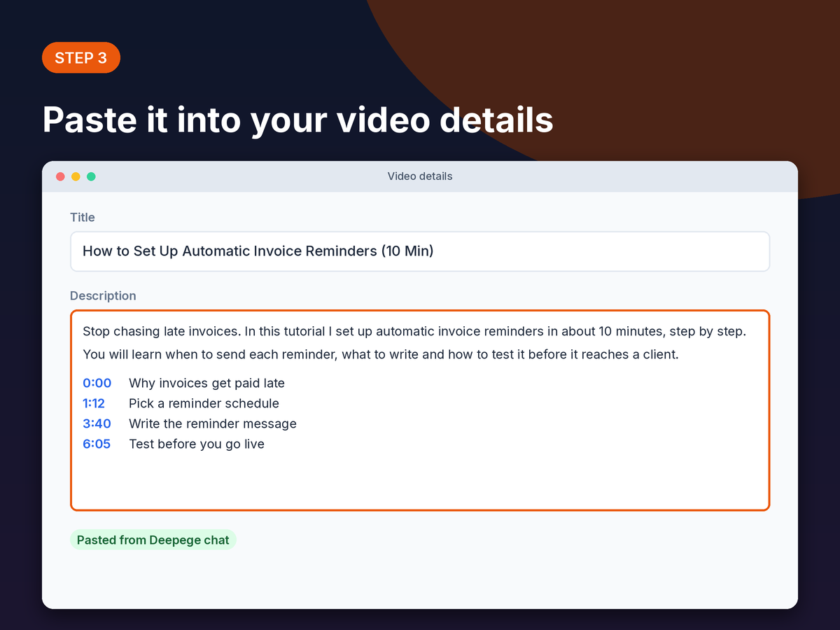Open the 1:12 timestamp link
Viewport: 840px width, 630px height.
click(94, 403)
